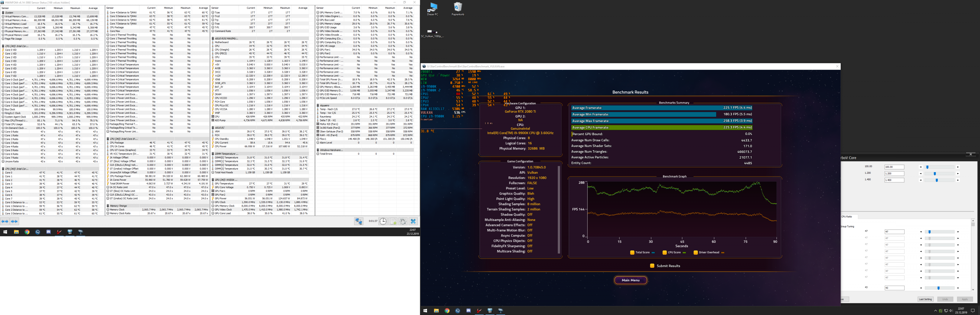Open headset app icon on taskbar below benchmark
This screenshot has width=980, height=315.
pyautogui.click(x=458, y=310)
